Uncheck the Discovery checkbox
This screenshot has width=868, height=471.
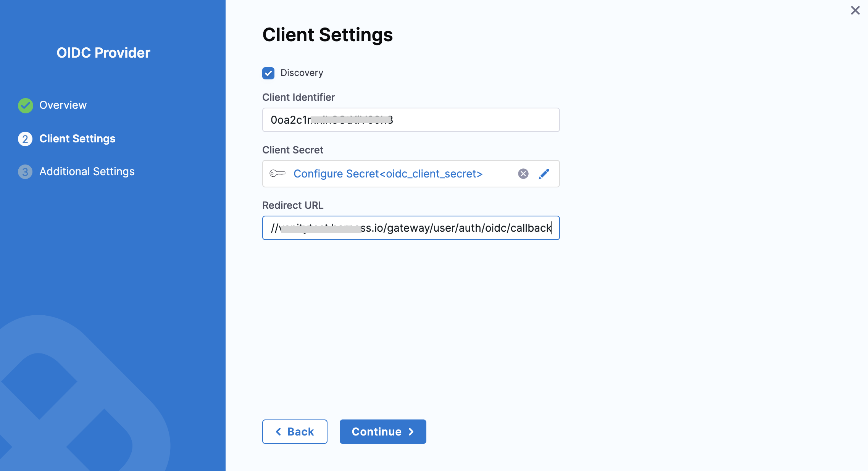tap(268, 73)
